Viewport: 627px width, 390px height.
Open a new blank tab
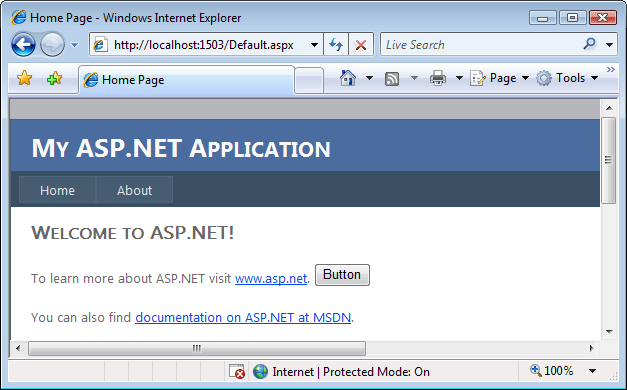309,80
